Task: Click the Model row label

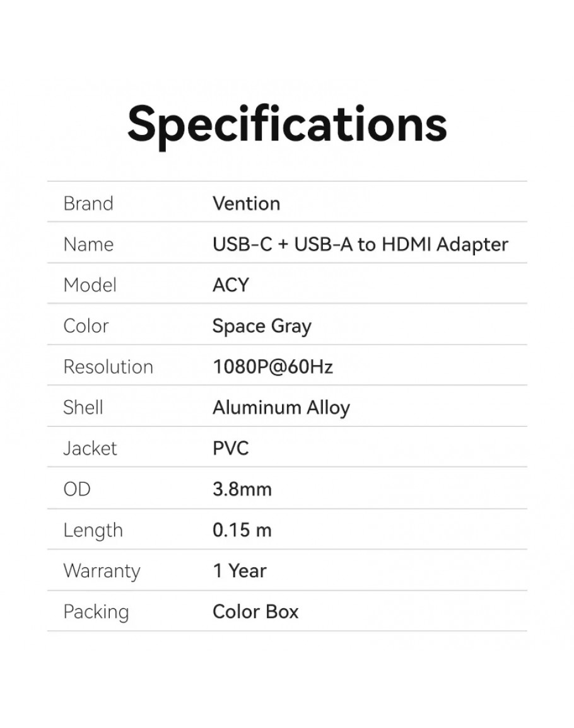Action: (x=90, y=285)
